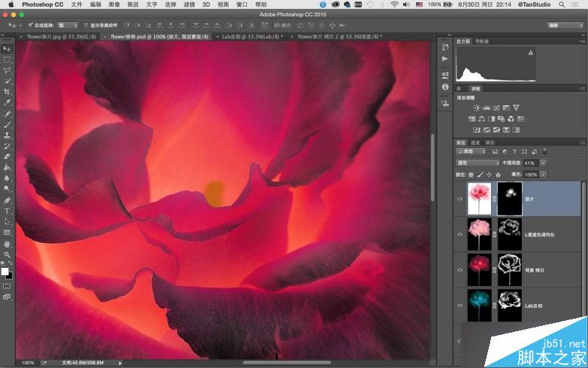
Task: Open the fill slider arrow
Action: (x=543, y=174)
